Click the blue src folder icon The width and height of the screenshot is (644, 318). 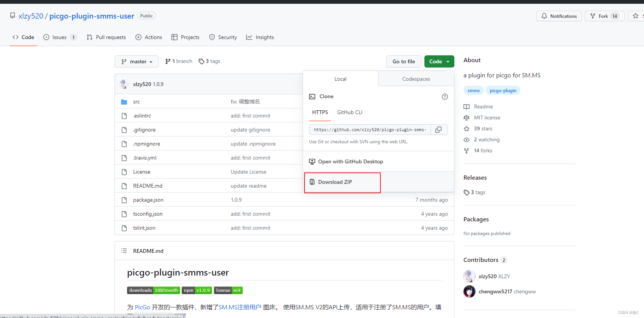(x=124, y=102)
